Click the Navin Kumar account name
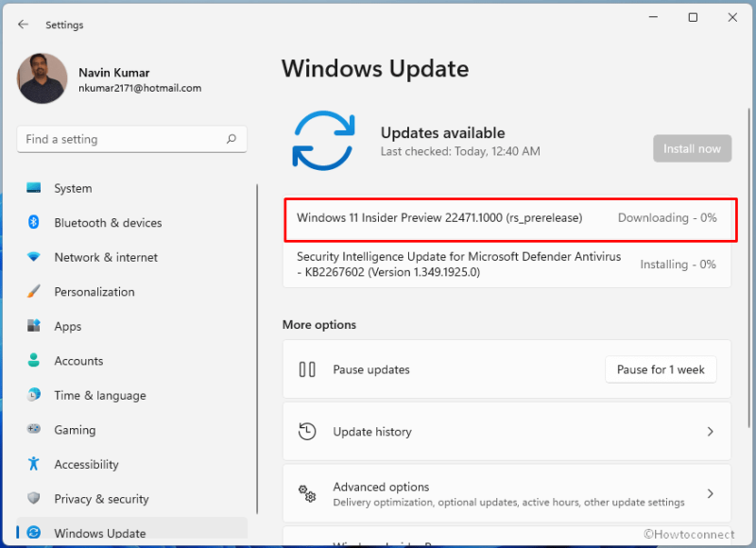Image resolution: width=756 pixels, height=548 pixels. [113, 73]
